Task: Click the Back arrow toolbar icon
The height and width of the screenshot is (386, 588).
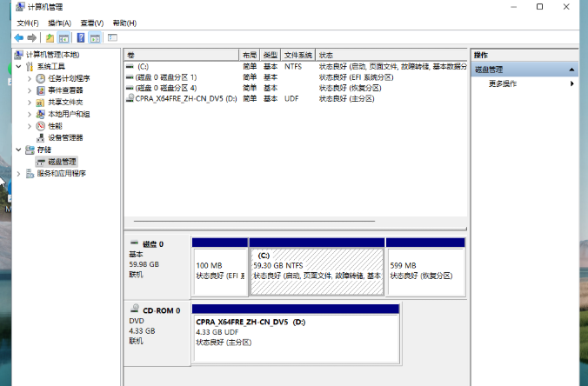Action: (x=18, y=38)
